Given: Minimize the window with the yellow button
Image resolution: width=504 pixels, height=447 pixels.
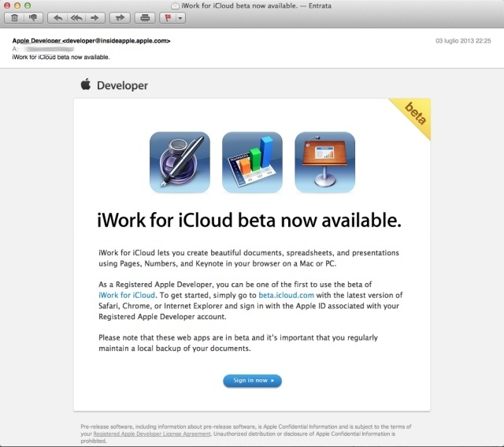Looking at the screenshot, I should click(x=17, y=6).
